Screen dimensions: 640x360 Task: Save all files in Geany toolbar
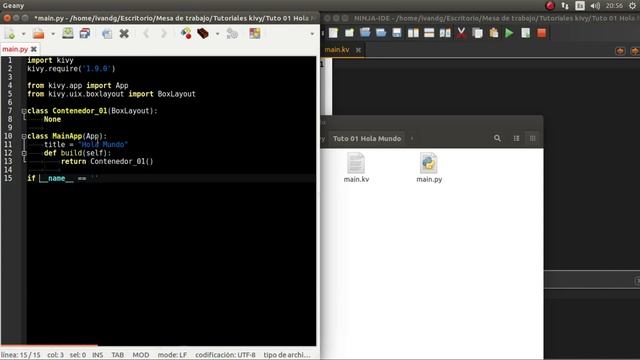click(x=85, y=33)
